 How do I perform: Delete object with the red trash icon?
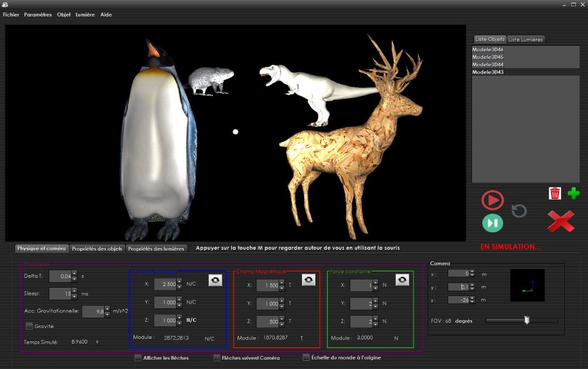coord(555,193)
